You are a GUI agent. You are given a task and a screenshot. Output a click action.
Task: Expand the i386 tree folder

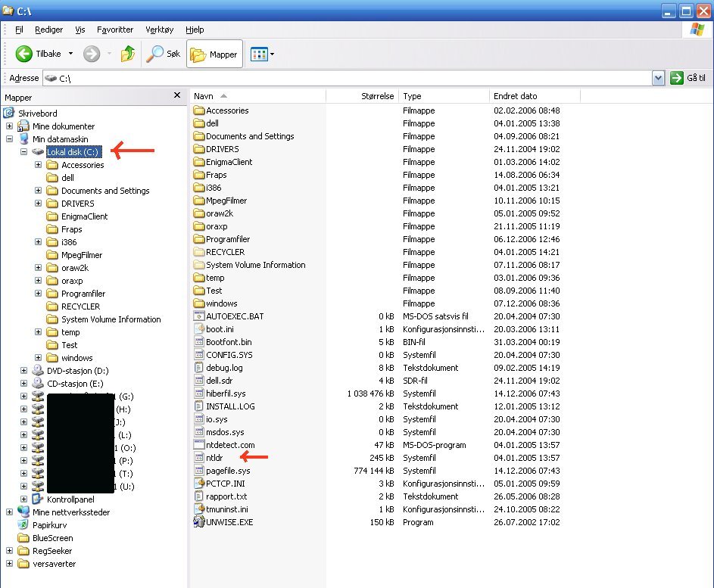pos(39,242)
